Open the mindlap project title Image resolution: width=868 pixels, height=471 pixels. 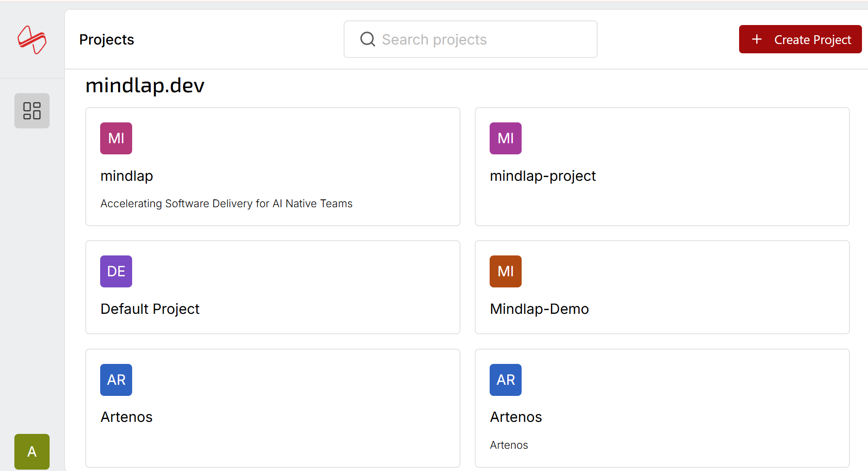[127, 176]
